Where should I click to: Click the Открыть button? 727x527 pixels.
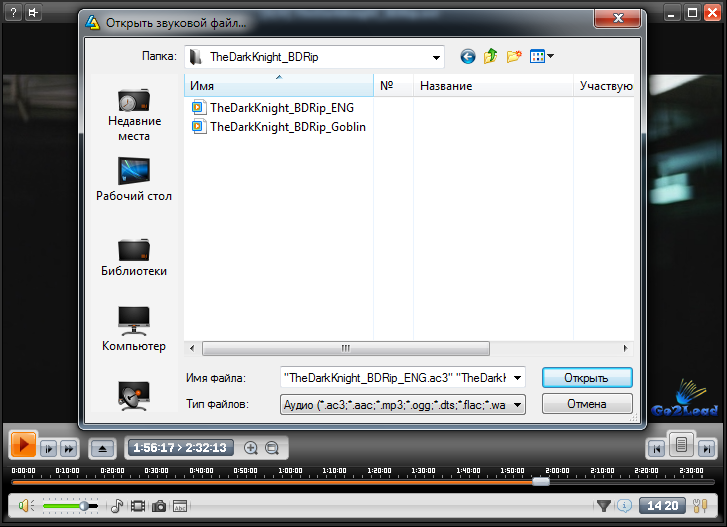click(587, 378)
